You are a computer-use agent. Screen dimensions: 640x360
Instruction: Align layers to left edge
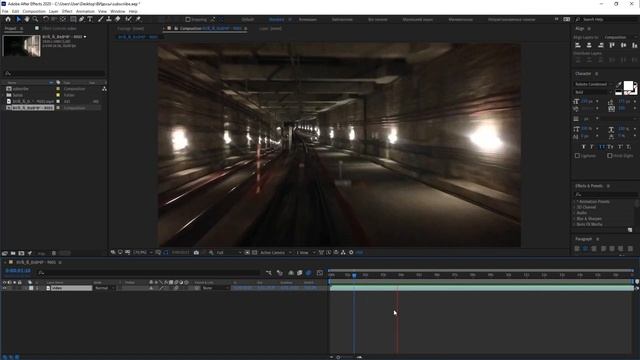click(x=578, y=45)
